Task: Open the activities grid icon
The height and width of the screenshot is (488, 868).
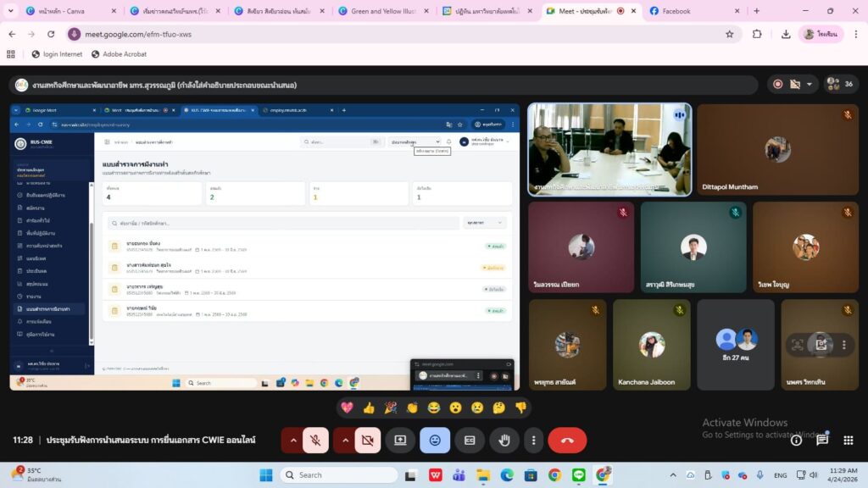Action: point(849,441)
